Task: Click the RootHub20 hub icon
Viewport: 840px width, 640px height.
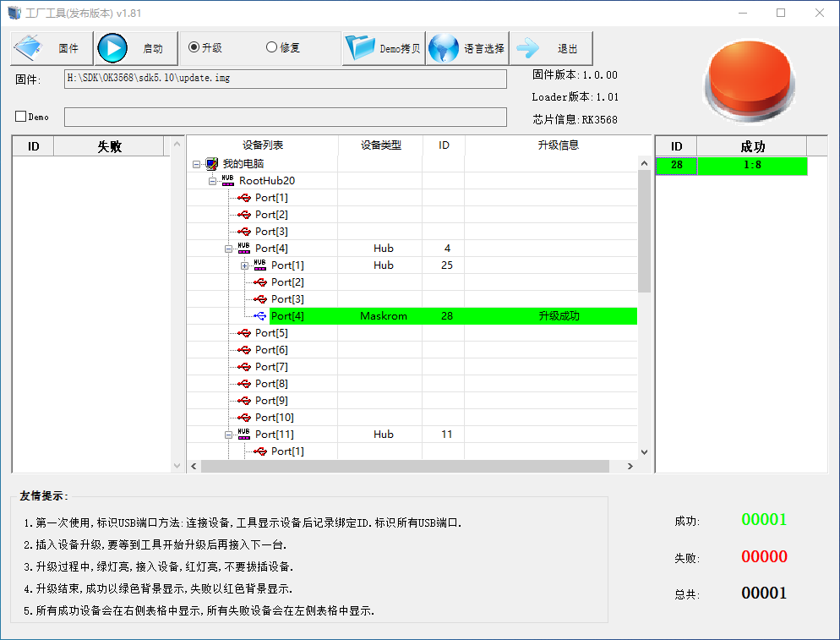Action: tap(228, 181)
